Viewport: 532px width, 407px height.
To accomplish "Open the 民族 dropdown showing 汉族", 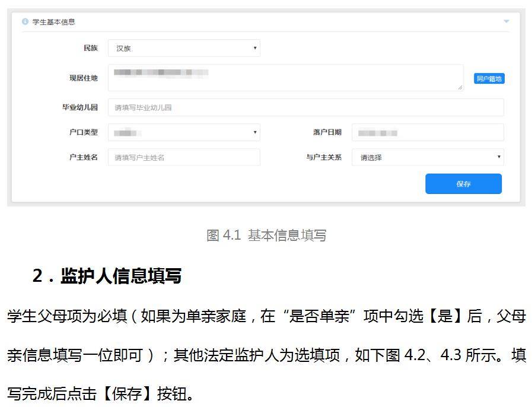I will tap(184, 48).
